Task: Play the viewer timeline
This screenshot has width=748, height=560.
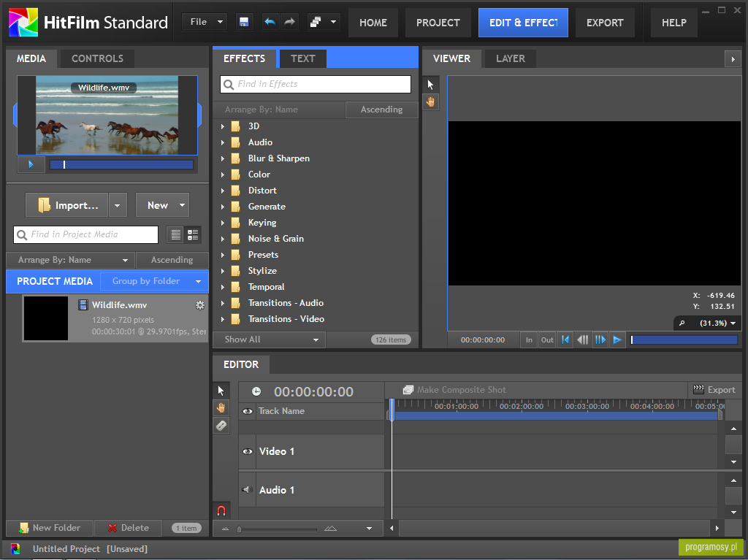Action: [x=617, y=340]
